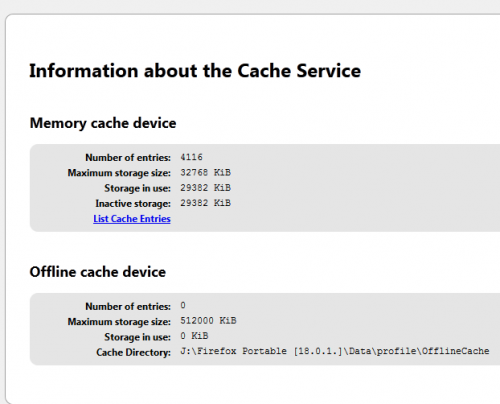Screen dimensions: 500x404
Task: Click memory cache Storage in use value 29382 KiB
Action: click(x=205, y=188)
